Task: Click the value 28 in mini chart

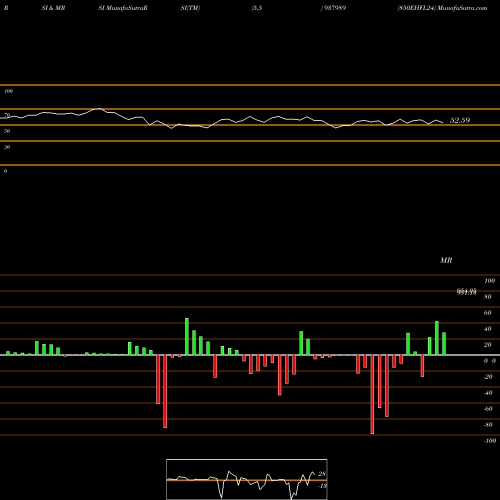Action: (x=322, y=474)
